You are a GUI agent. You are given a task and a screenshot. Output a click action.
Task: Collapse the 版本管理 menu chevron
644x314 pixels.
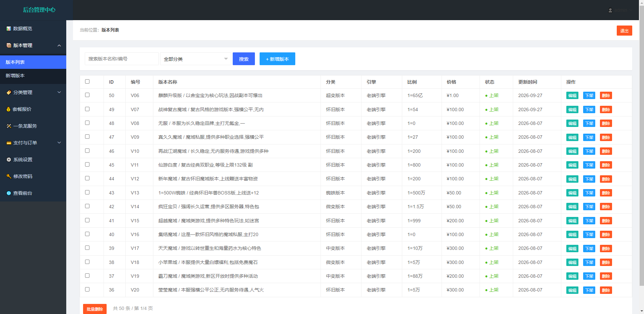pyautogui.click(x=59, y=45)
